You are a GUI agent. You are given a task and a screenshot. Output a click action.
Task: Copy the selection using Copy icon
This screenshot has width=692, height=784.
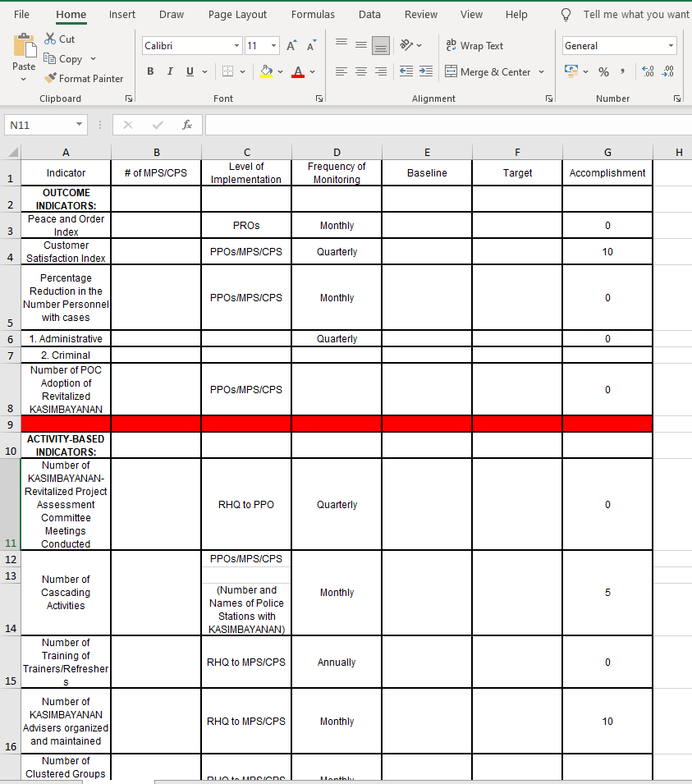(x=49, y=58)
